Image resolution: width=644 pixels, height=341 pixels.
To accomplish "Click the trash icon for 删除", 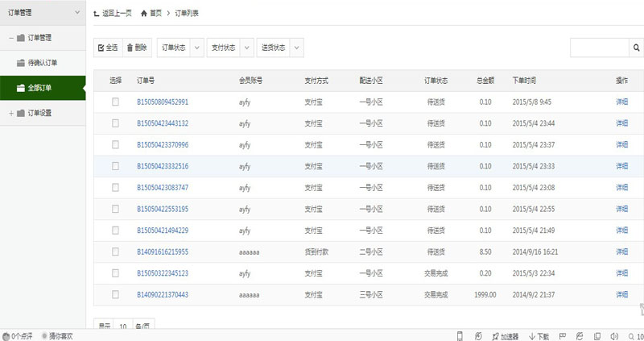I will (130, 48).
